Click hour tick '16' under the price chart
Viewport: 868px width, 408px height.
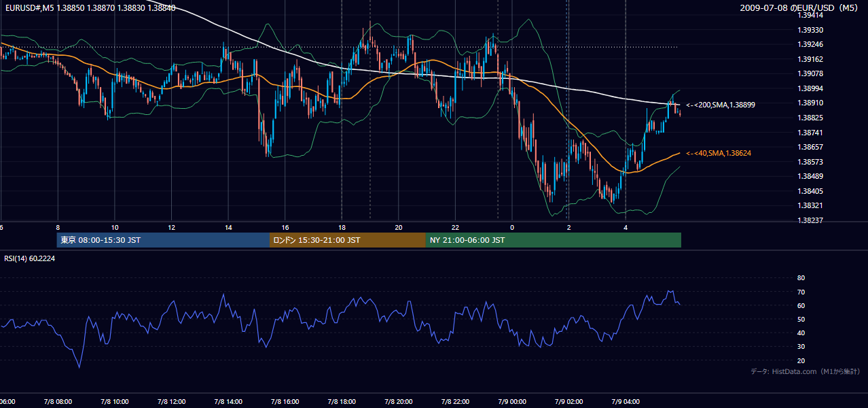pos(285,228)
